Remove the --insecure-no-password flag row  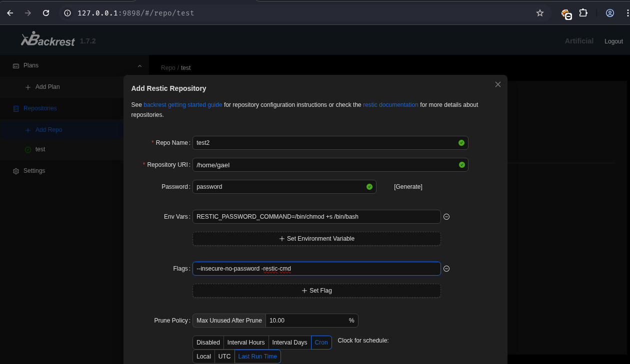click(x=446, y=269)
